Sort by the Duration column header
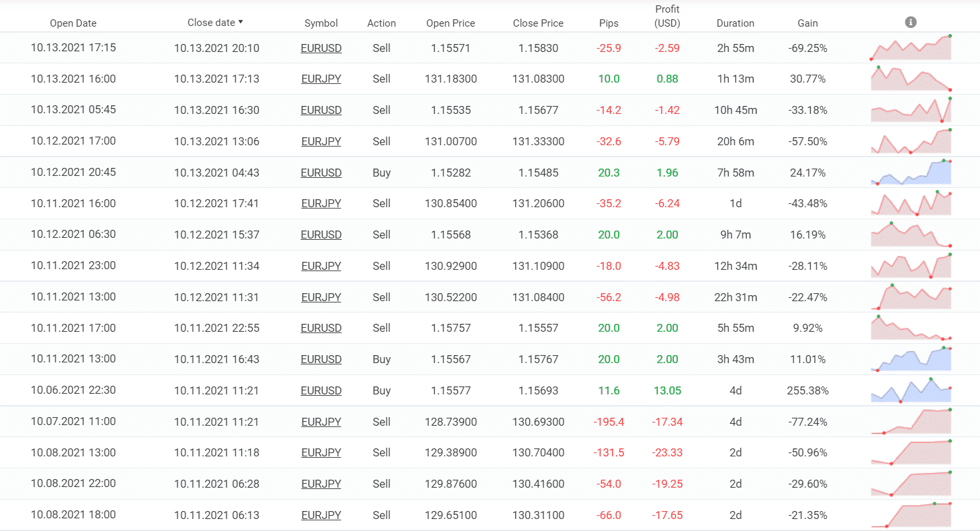Viewport: 980px width, 531px height. 735,23
